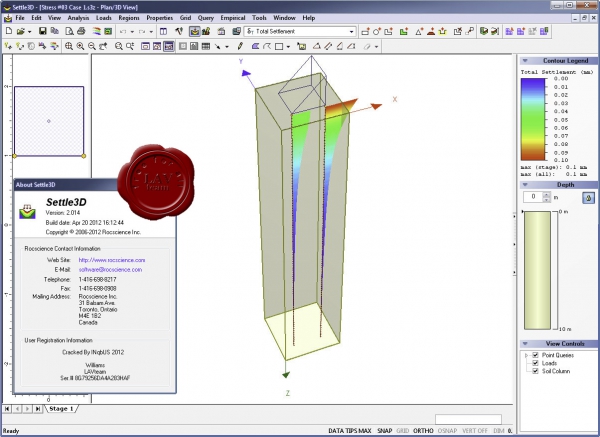Toggle SNAP in the status bar
Viewport: 600px width, 437px height.
pyautogui.click(x=385, y=431)
